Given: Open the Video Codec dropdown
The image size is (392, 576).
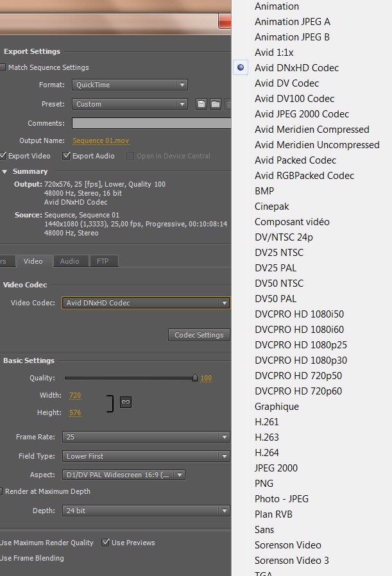Looking at the screenshot, I should click(x=146, y=303).
